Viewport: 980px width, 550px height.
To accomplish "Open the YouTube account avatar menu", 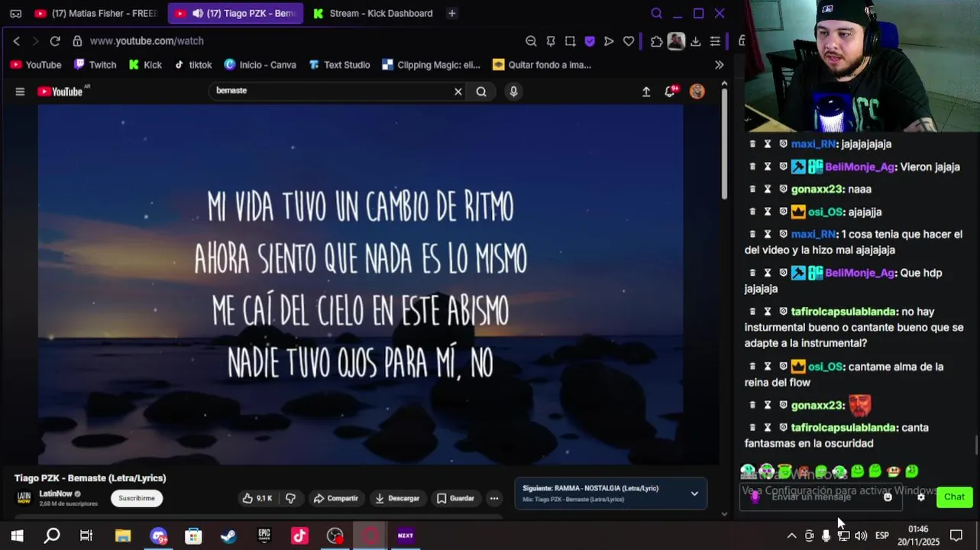I will pos(697,92).
